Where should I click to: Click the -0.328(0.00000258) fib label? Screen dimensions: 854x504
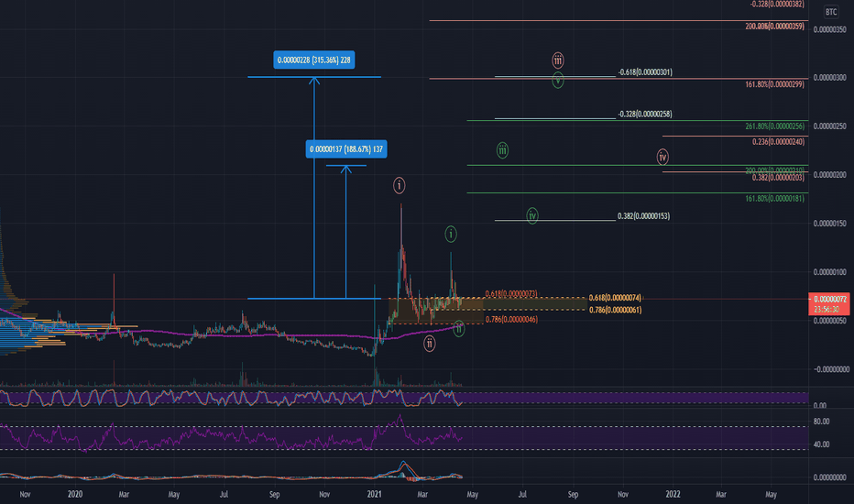click(x=645, y=114)
